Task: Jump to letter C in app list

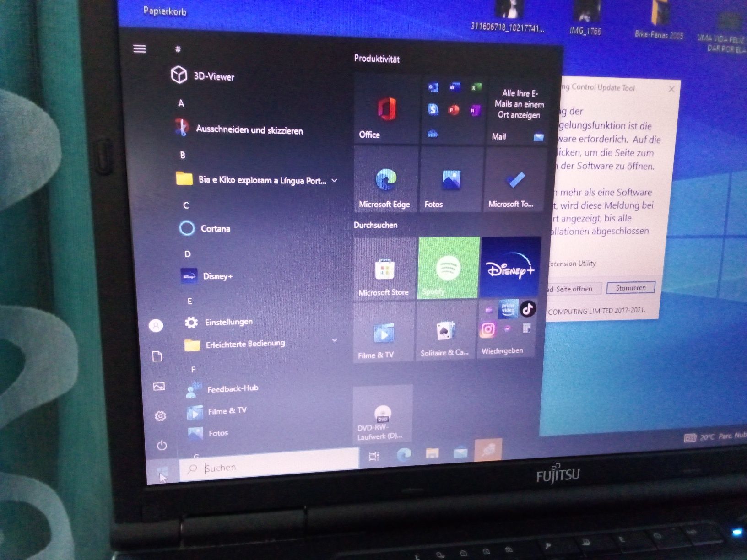Action: [186, 205]
